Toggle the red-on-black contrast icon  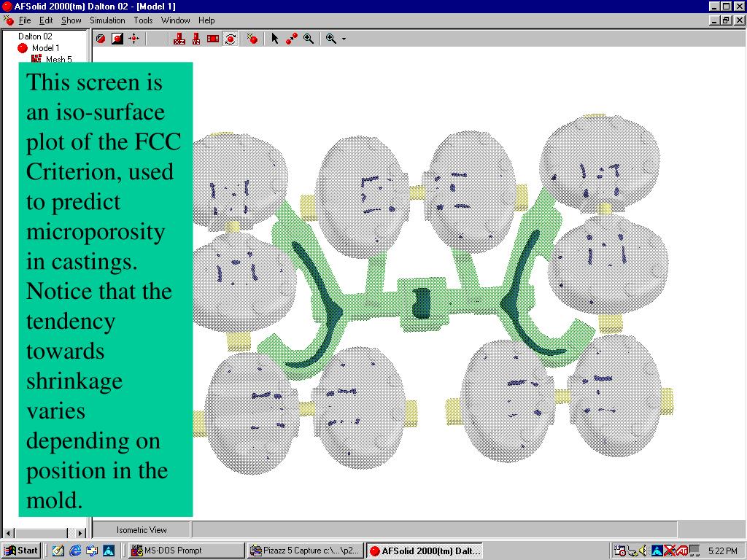117,39
